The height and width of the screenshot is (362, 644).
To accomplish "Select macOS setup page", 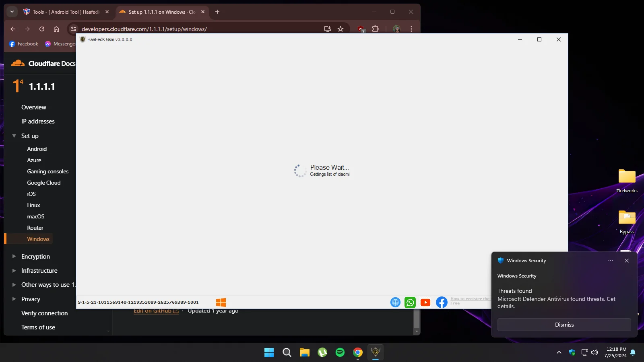I will [x=36, y=216].
